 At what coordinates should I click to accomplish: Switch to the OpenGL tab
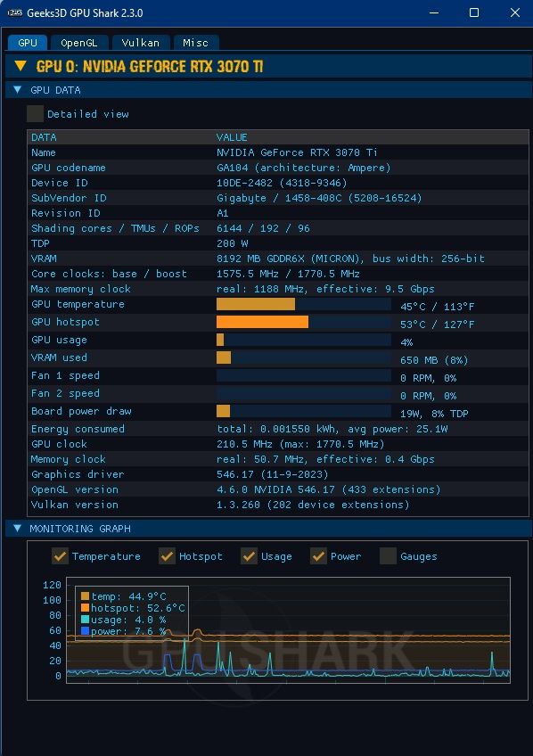79,43
